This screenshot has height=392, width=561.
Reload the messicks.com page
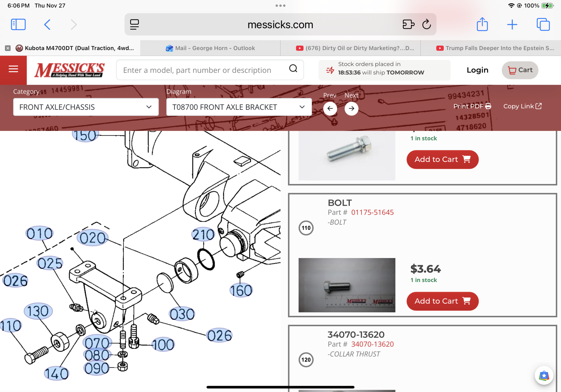427,24
